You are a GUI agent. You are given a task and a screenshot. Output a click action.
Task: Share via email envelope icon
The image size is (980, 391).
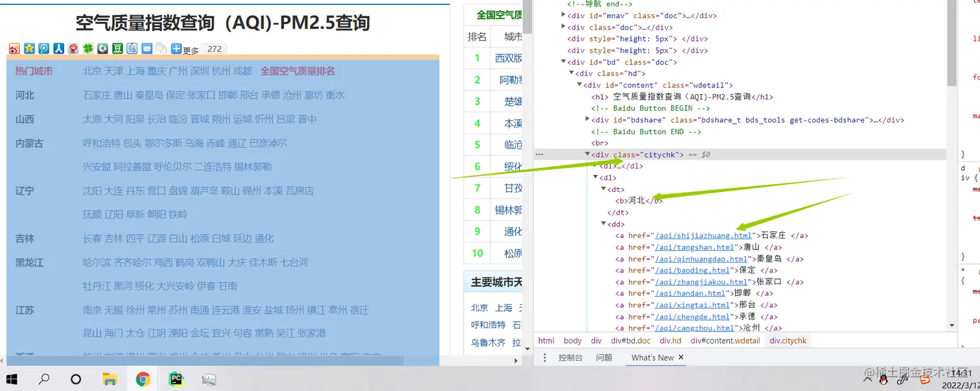(147, 49)
